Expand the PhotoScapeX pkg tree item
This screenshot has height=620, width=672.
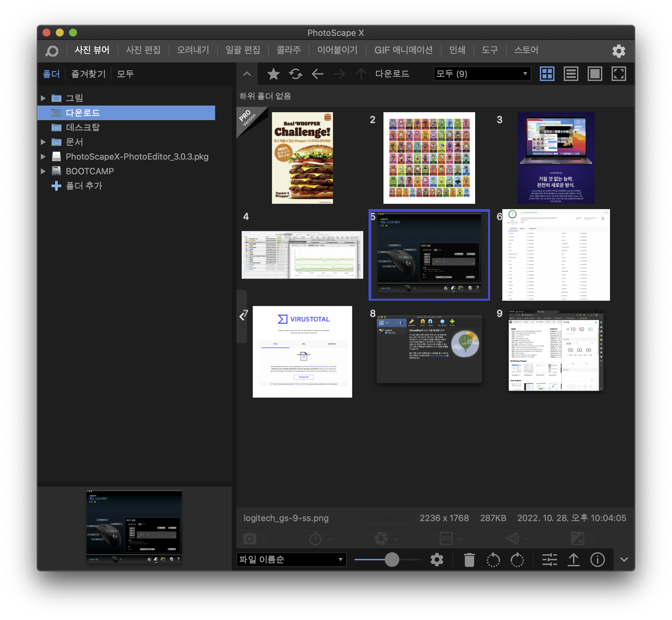click(43, 156)
